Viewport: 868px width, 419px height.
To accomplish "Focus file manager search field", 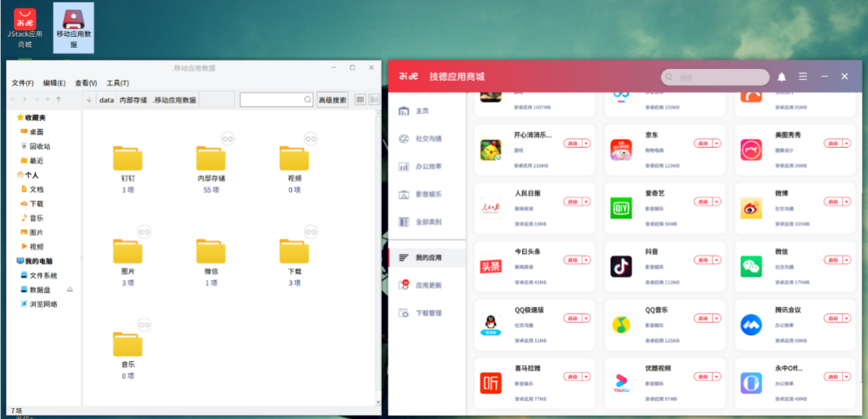I will [x=276, y=99].
